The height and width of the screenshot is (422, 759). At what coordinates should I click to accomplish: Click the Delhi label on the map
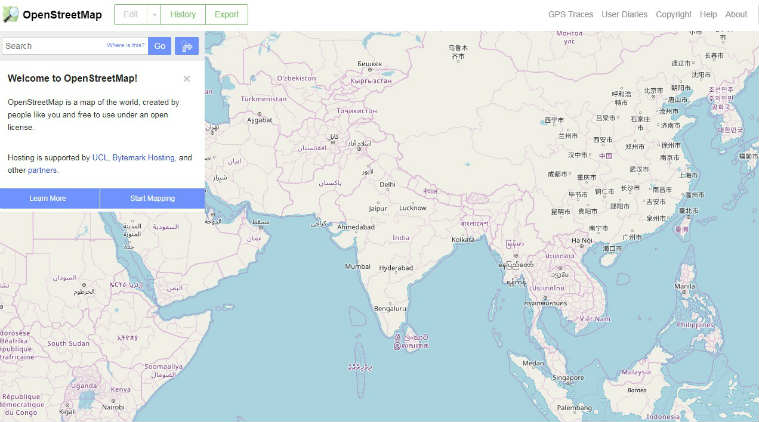(387, 184)
